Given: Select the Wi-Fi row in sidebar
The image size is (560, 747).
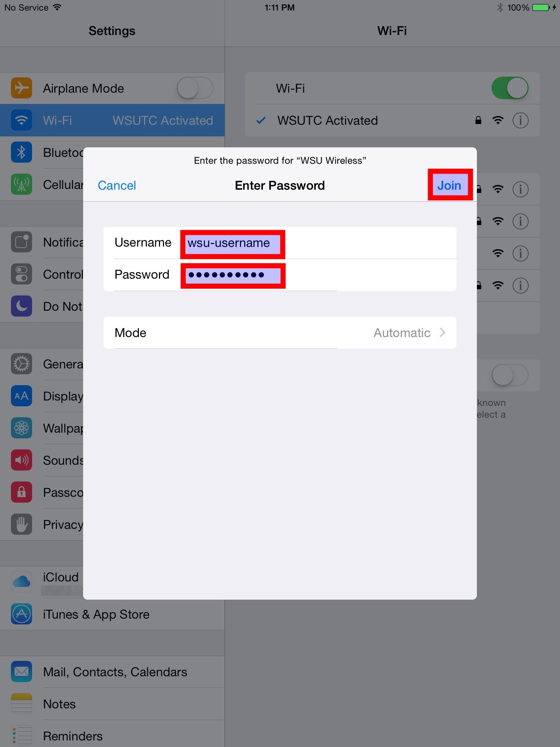Looking at the screenshot, I should pyautogui.click(x=112, y=120).
